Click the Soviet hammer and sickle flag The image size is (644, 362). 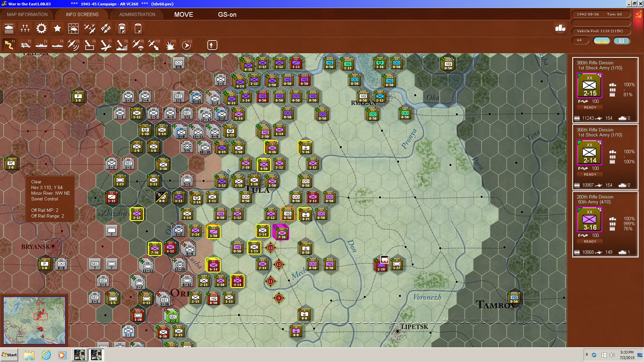pyautogui.click(x=639, y=15)
